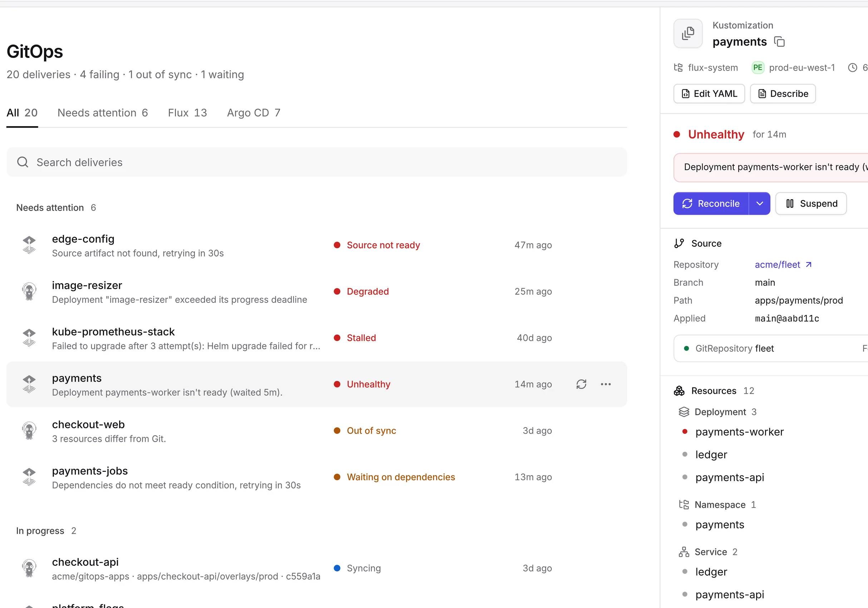
Task: Click the Degraded status of image-resizer
Action: coord(361,291)
